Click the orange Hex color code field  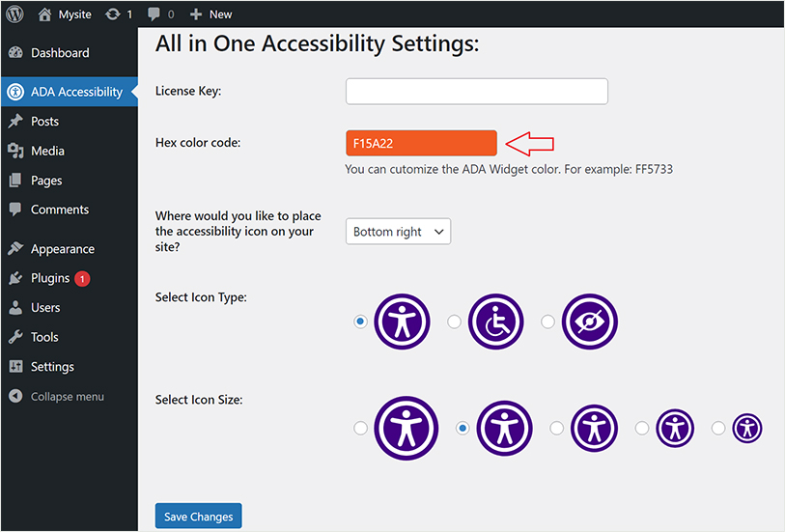421,143
